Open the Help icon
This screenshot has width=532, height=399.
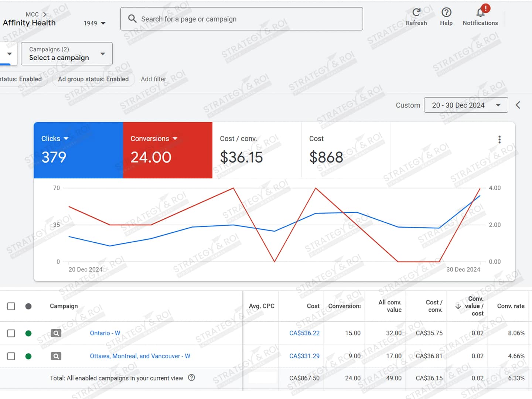coord(446,13)
